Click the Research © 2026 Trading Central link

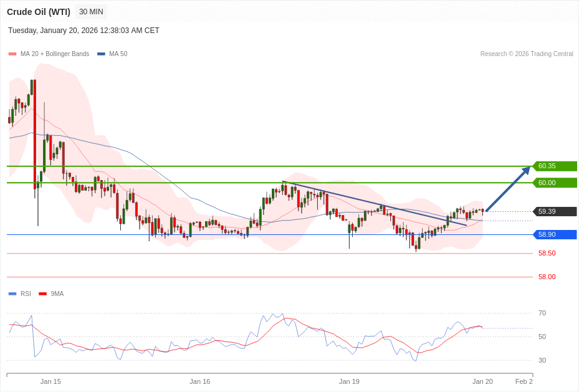527,54
